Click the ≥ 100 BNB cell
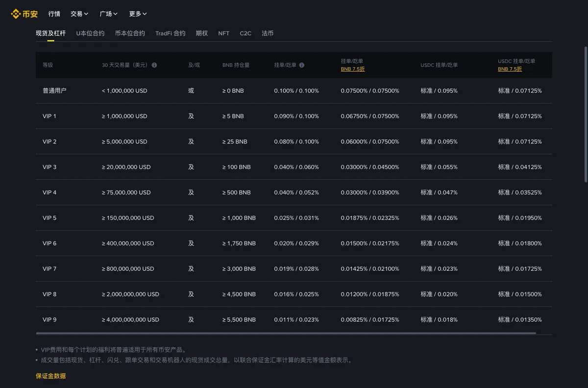Viewport: 588px width, 388px height. click(x=237, y=167)
